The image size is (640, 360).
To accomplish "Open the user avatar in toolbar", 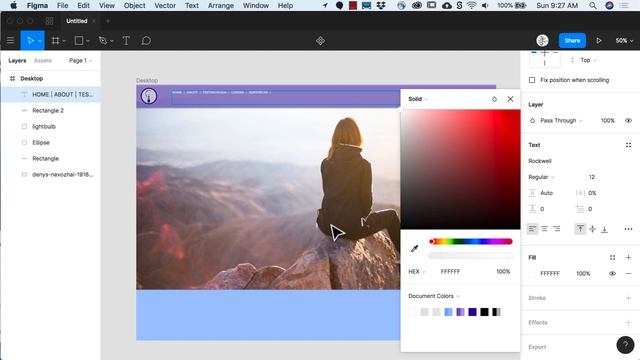I will point(542,40).
